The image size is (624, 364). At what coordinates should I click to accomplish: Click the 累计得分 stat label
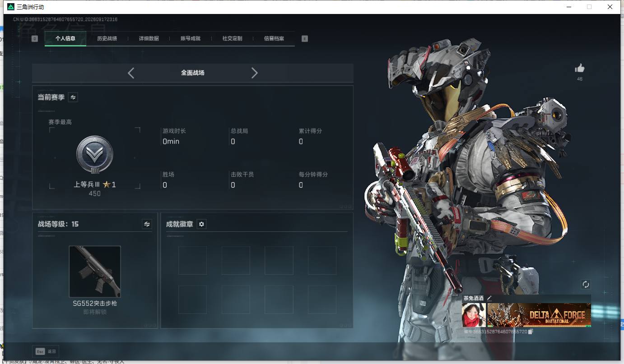311,131
